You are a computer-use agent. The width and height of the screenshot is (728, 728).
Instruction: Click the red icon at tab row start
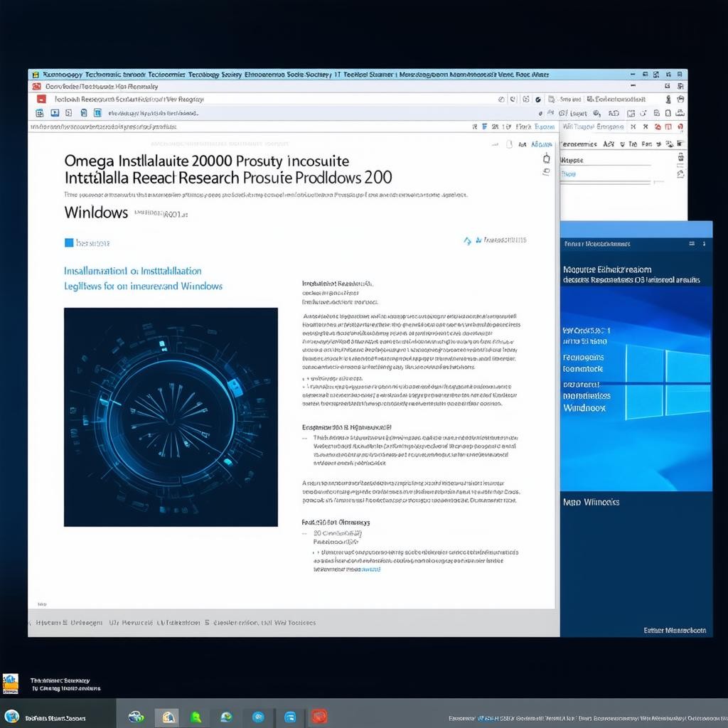click(x=40, y=100)
